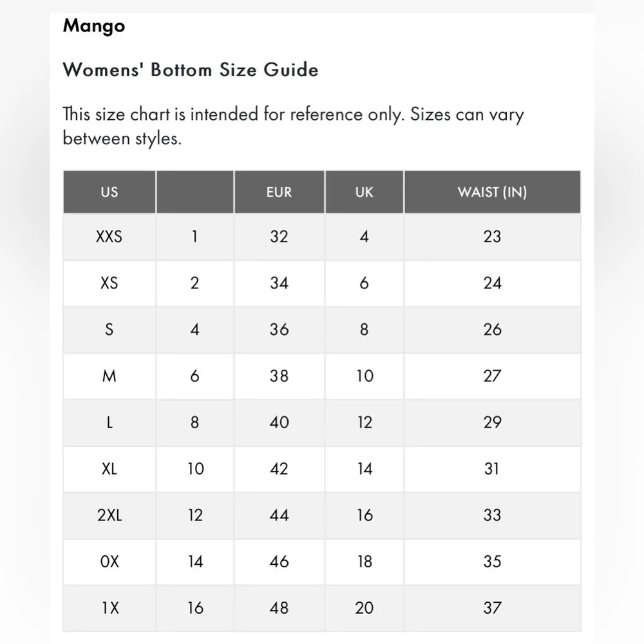Image resolution: width=644 pixels, height=644 pixels.
Task: Click the Mango brand title
Action: (x=94, y=26)
